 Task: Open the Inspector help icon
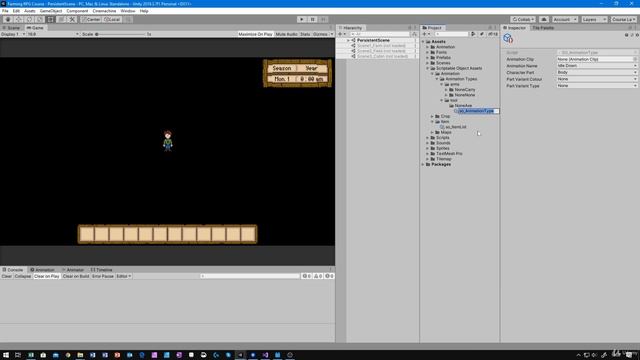coord(627,35)
